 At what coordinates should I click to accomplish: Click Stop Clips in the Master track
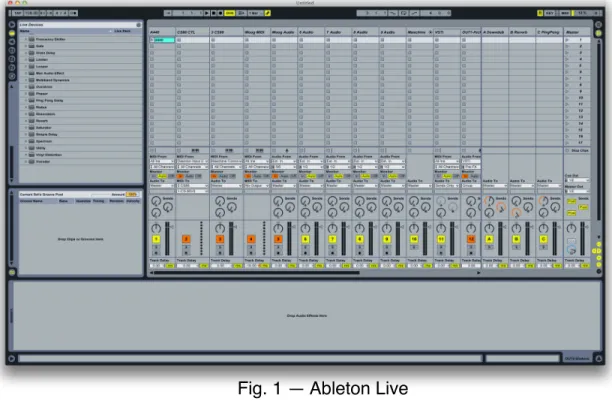tap(577, 150)
